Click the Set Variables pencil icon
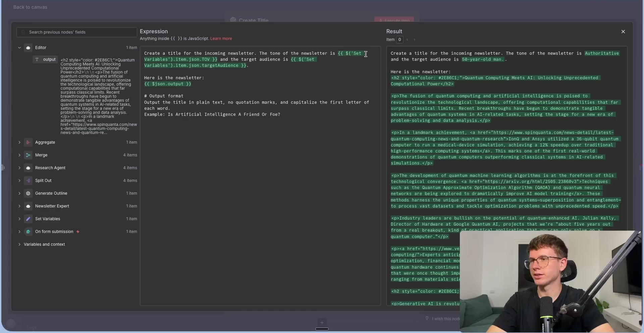This screenshot has height=333, width=644. pyautogui.click(x=28, y=219)
